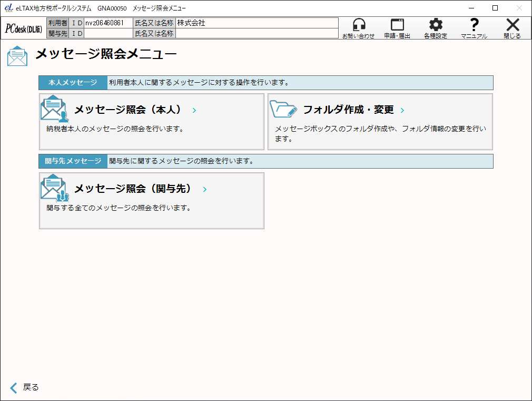
Task: Click the envelope icon for メッセージ照会（関与先）
Action: [x=54, y=188]
